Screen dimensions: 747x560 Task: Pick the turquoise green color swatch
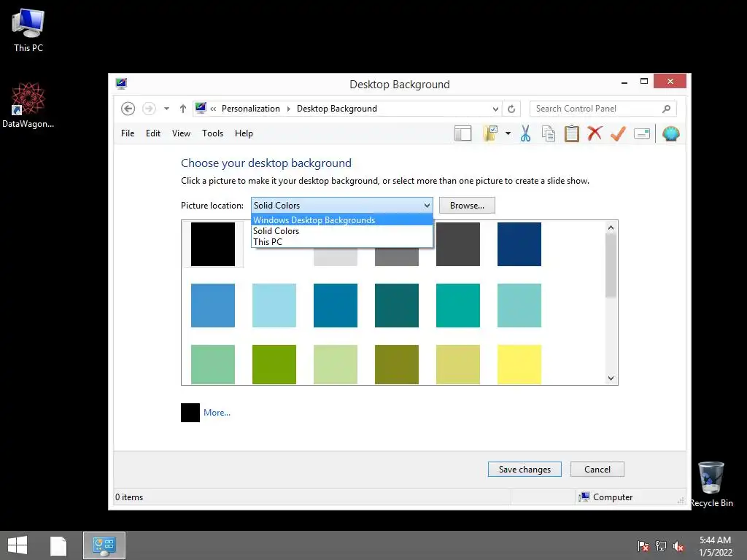[x=458, y=306]
